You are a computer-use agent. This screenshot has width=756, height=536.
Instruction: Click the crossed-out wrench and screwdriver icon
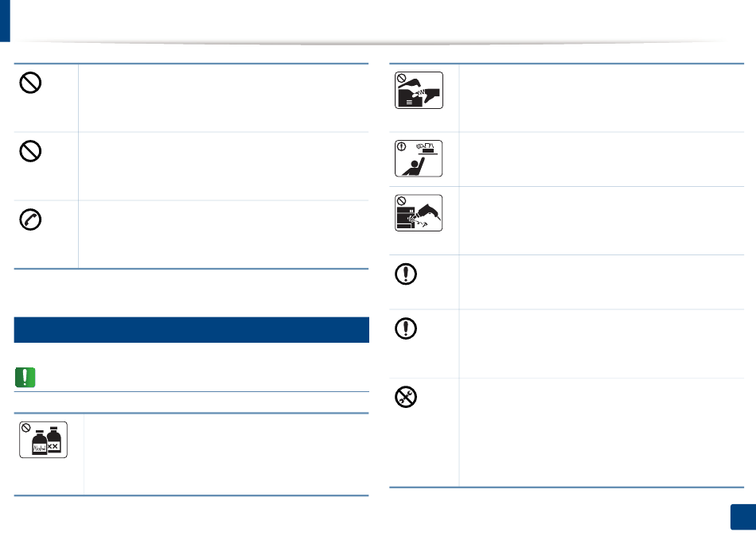[x=406, y=397]
